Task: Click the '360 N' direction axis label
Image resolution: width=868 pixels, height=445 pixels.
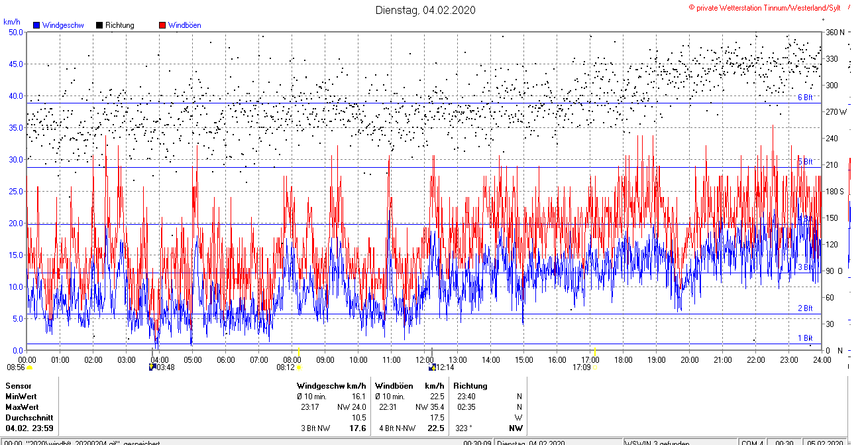Action: click(x=837, y=32)
